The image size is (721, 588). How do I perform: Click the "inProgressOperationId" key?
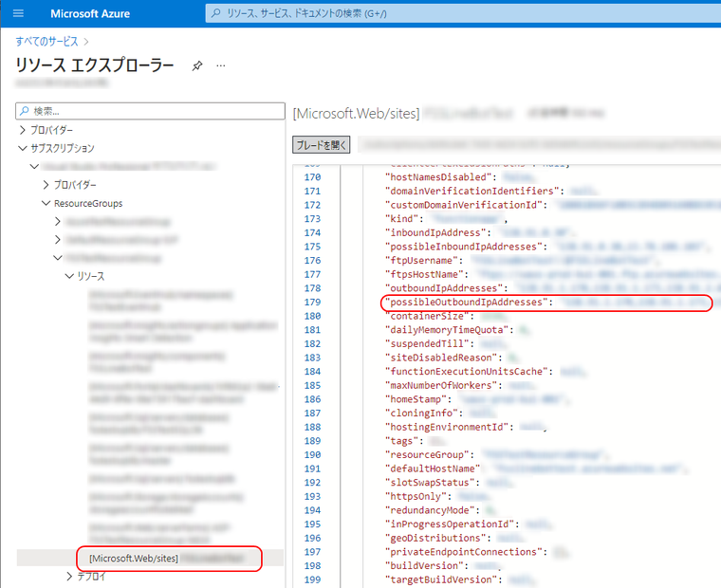(x=450, y=524)
